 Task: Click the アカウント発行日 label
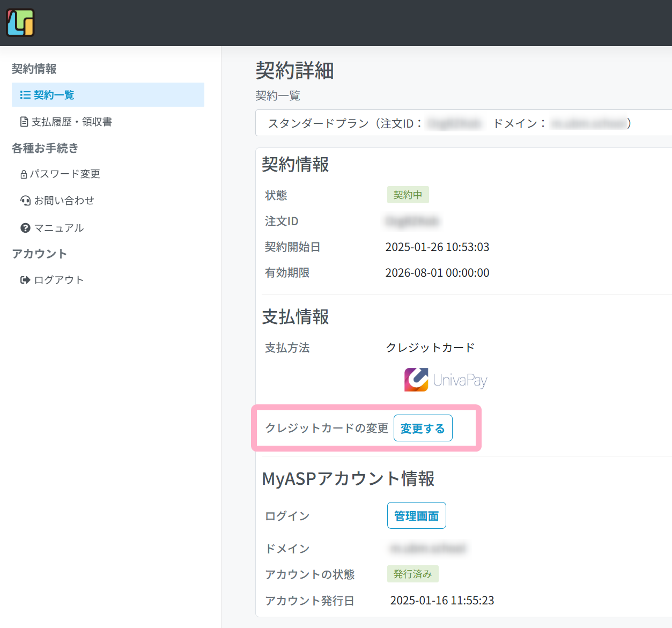click(x=310, y=601)
